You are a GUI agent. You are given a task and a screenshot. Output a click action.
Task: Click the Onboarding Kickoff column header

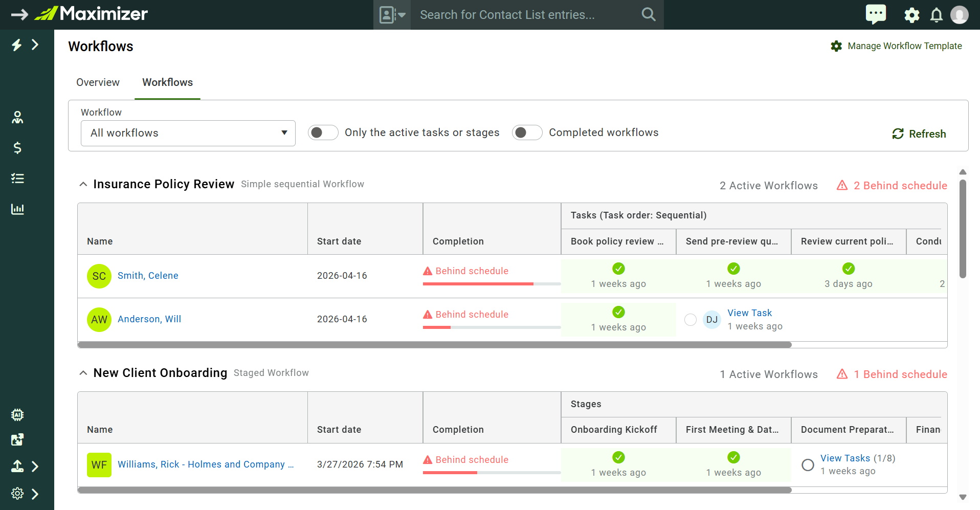coord(618,430)
